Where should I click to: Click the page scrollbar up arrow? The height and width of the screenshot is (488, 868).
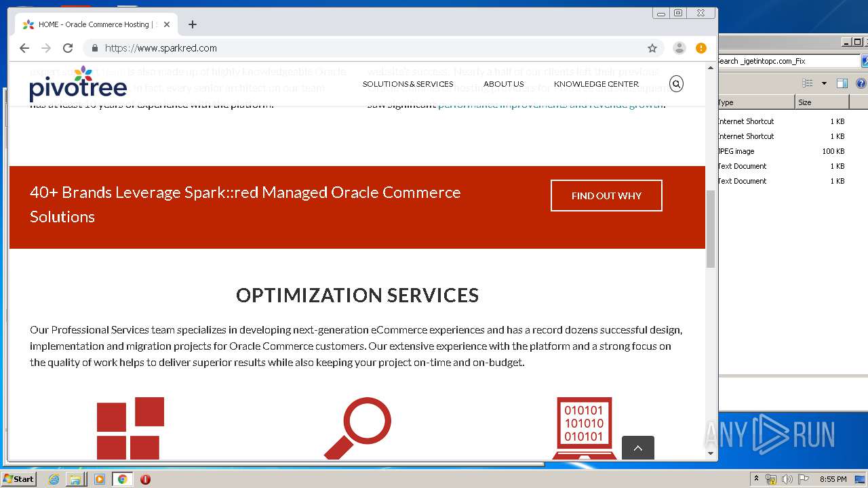tap(711, 68)
